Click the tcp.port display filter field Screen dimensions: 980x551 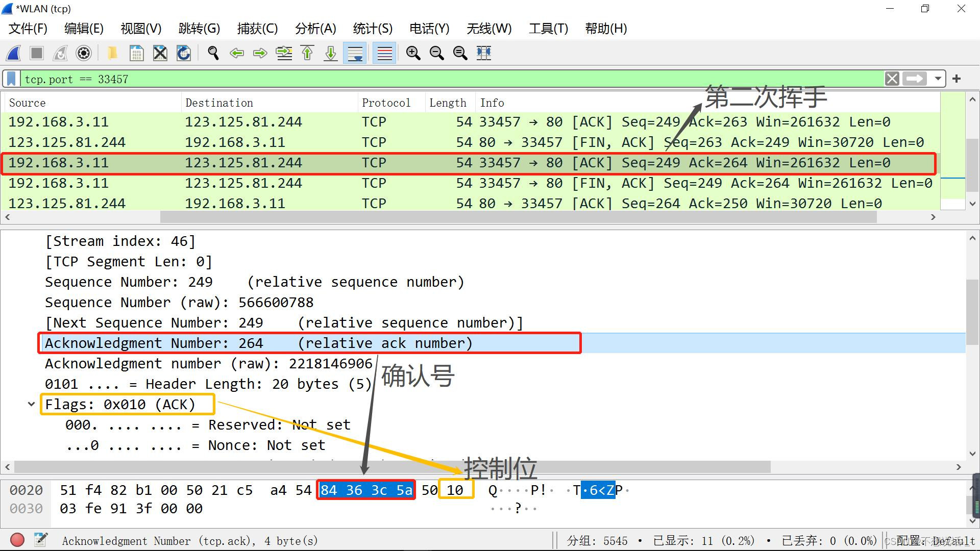coord(452,79)
